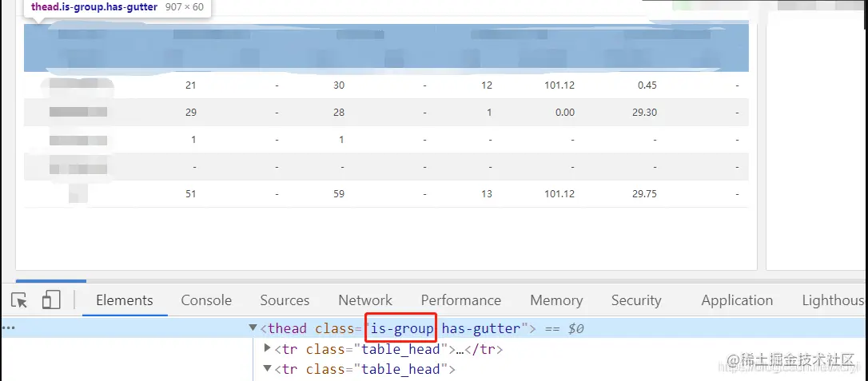This screenshot has width=868, height=381.
Task: Click the table cell value 0.45
Action: click(647, 85)
